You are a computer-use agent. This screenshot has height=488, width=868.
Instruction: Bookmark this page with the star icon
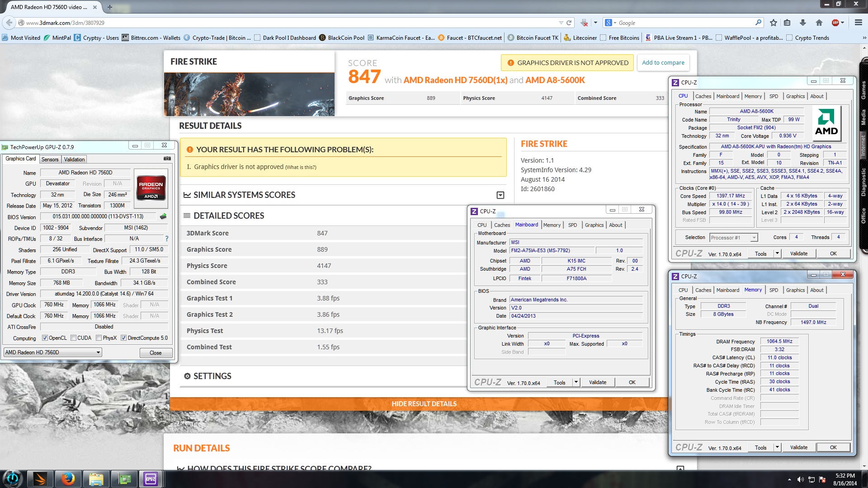tap(774, 23)
